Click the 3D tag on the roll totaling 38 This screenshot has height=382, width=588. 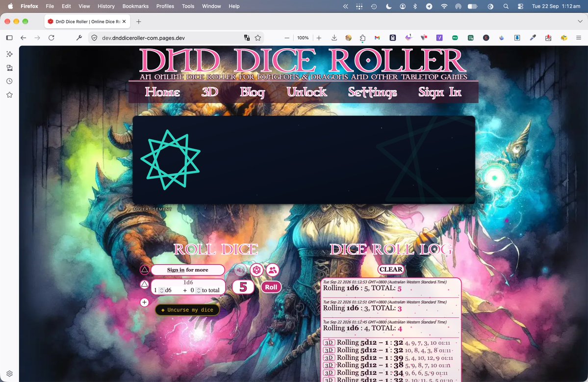tap(329, 365)
